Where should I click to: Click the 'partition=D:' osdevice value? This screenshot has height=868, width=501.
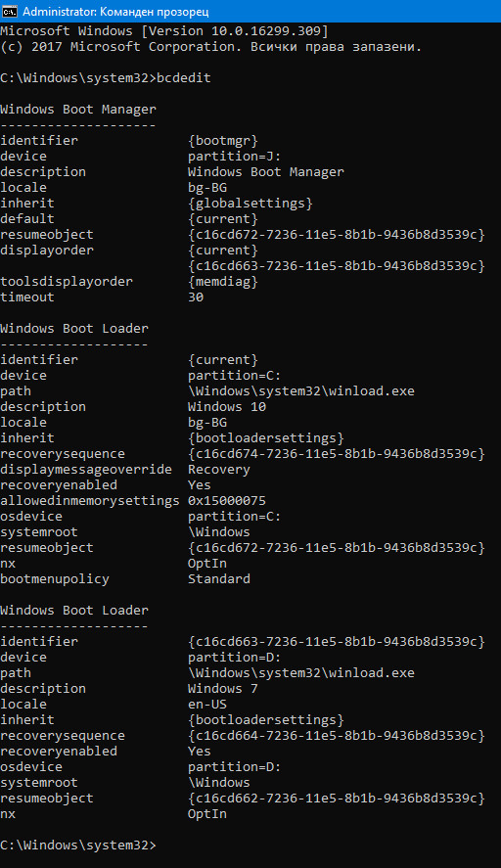click(235, 766)
